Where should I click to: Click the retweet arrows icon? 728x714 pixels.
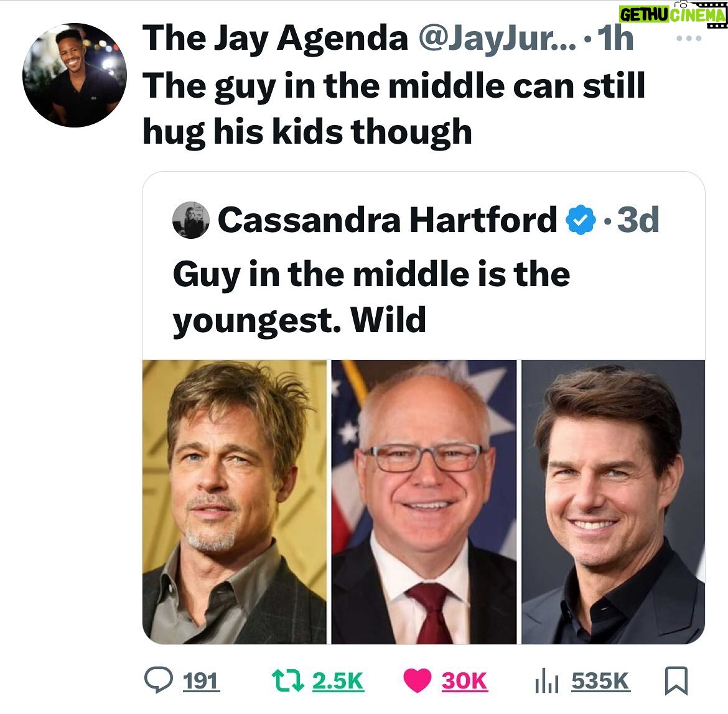tap(288, 680)
